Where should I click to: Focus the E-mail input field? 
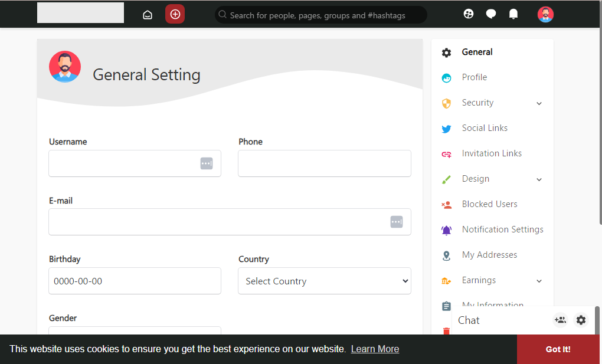pyautogui.click(x=230, y=222)
